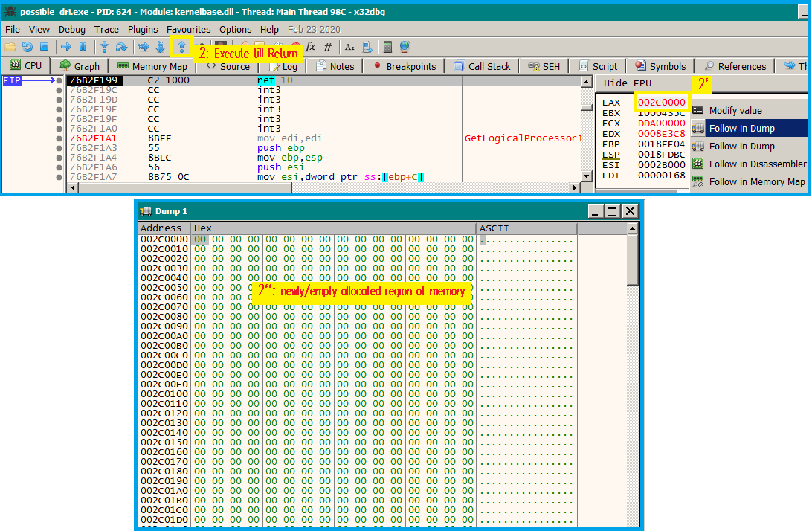Click the Open file folder icon

pyautogui.click(x=10, y=47)
